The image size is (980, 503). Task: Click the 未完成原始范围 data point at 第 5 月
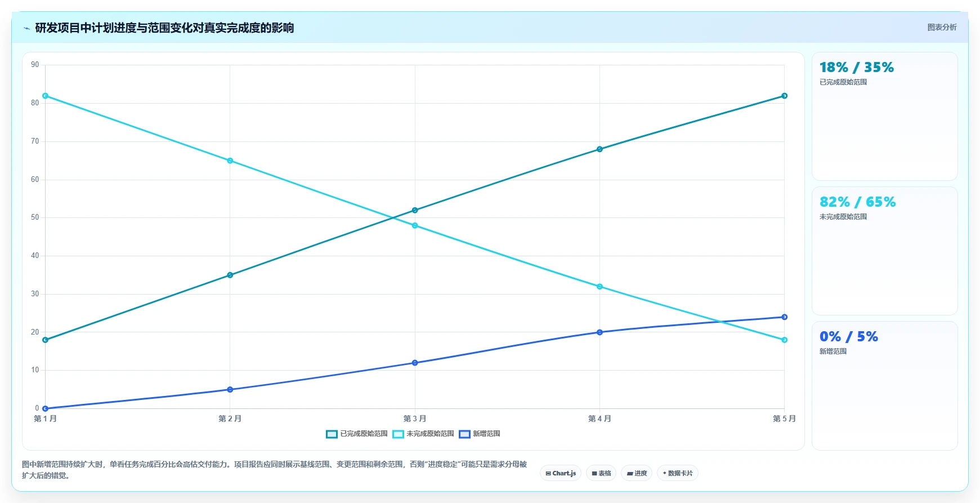(x=784, y=340)
